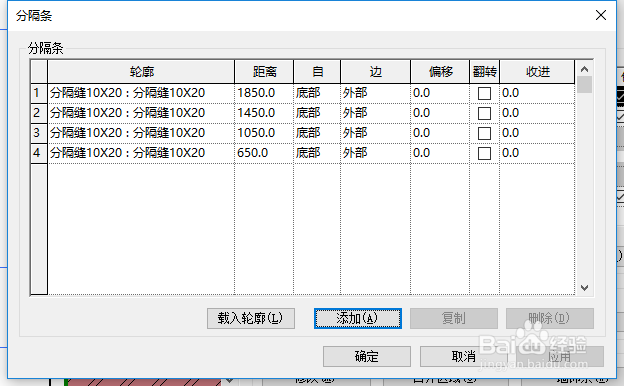Open the 底部 cell in row 1
Viewport: 624px width, 386px height.
(x=317, y=93)
